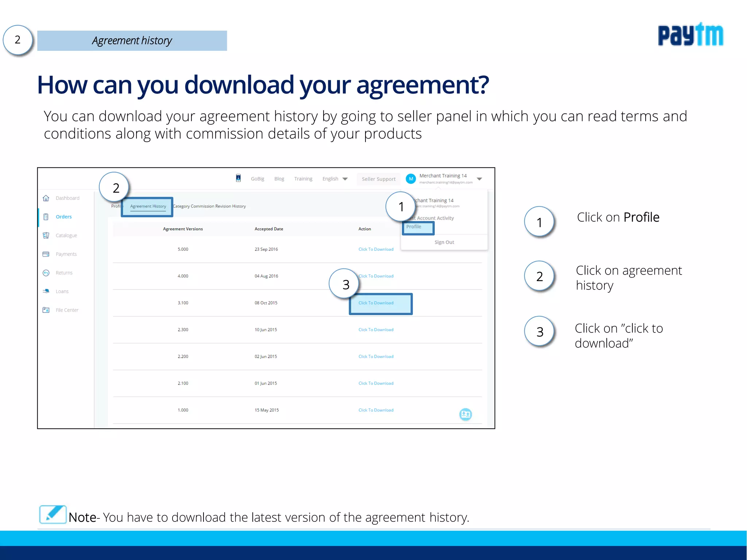Click the Paytm logo
Image resolution: width=747 pixels, height=560 pixels.
[690, 34]
